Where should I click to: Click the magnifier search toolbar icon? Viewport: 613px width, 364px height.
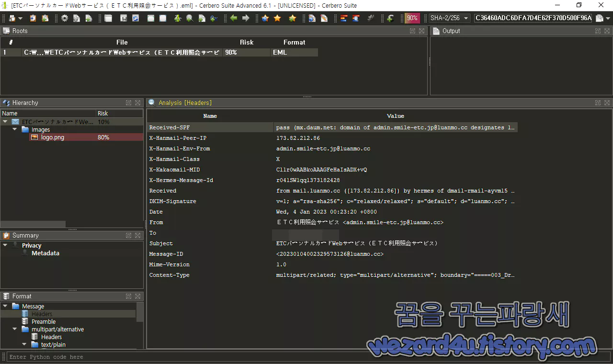[x=190, y=18]
